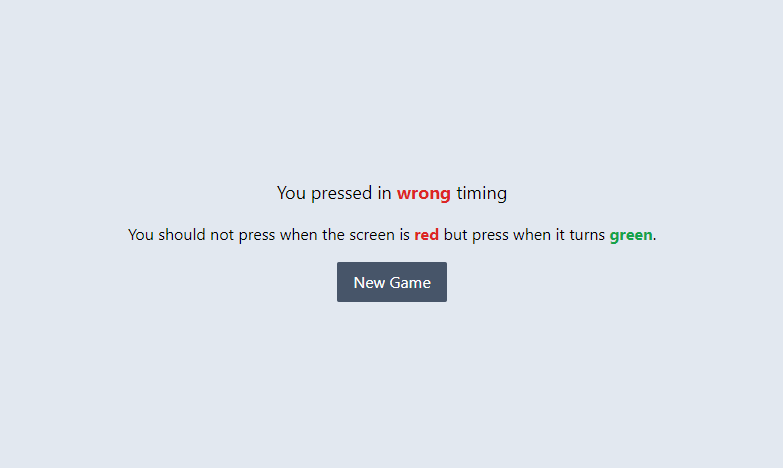Screen dimensions: 783x468
Task: Start over with the New Game button
Action: [x=392, y=282]
